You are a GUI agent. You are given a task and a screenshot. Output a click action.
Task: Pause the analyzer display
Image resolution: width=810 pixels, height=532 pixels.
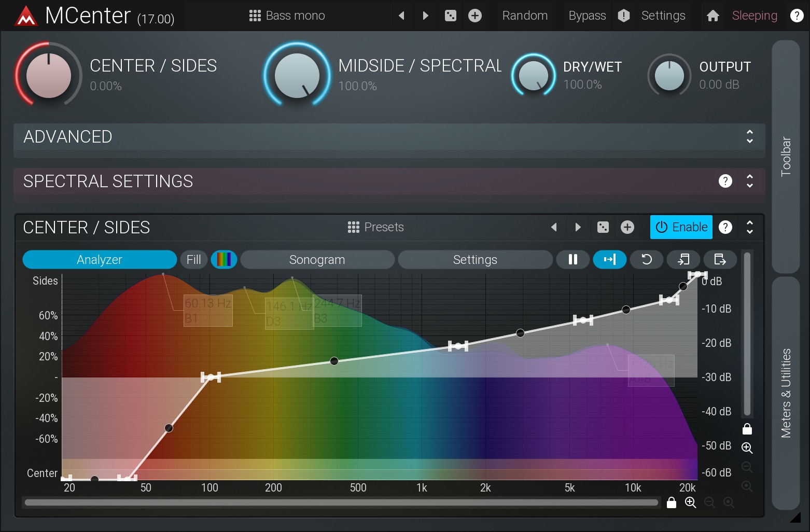[x=572, y=259]
